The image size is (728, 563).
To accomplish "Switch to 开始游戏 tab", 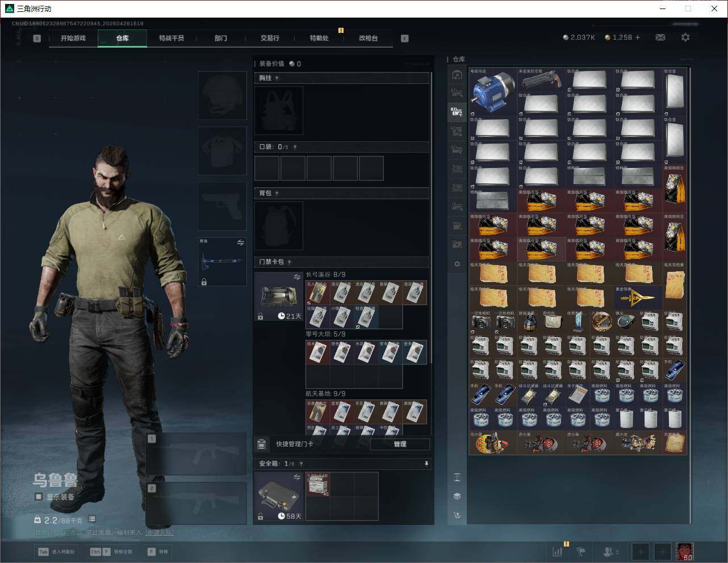I will pos(73,38).
